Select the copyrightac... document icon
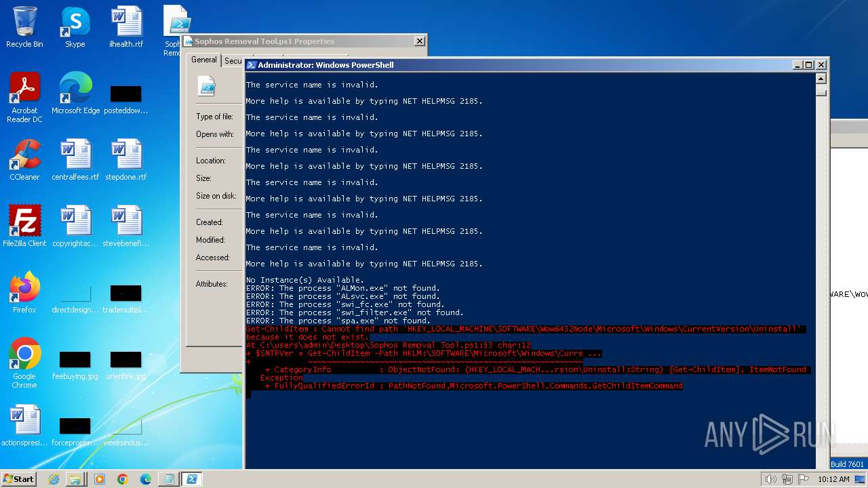Image resolution: width=868 pixels, height=488 pixels. 75,226
